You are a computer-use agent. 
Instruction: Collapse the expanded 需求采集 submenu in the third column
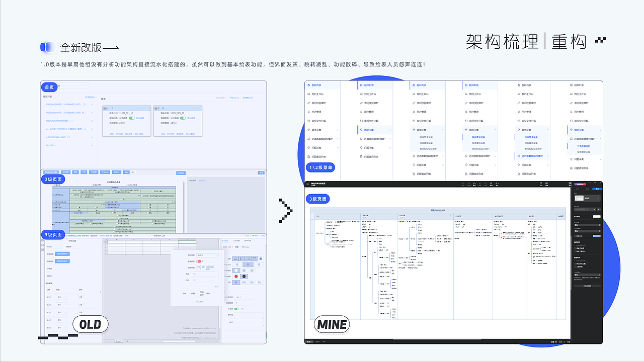[443, 130]
